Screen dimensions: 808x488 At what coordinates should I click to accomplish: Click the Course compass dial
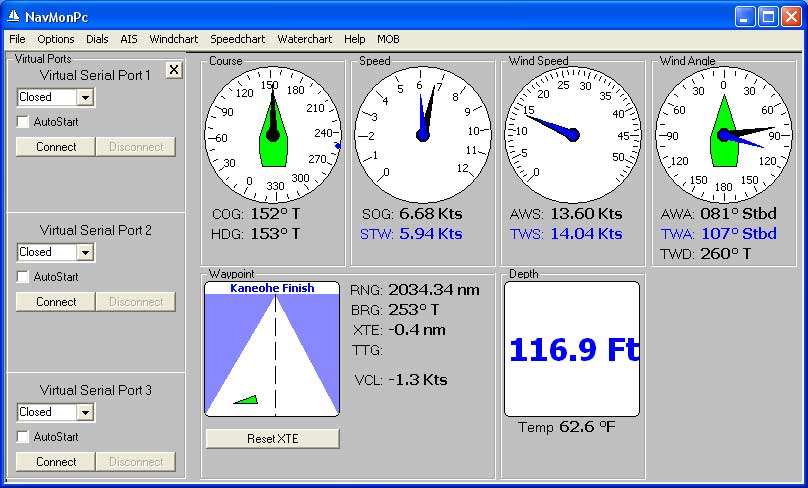tap(272, 134)
